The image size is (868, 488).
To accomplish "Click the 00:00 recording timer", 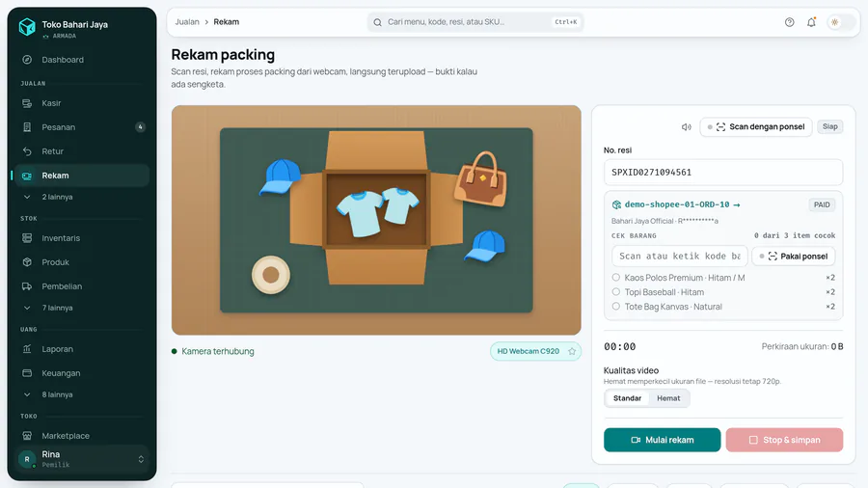I will point(619,347).
